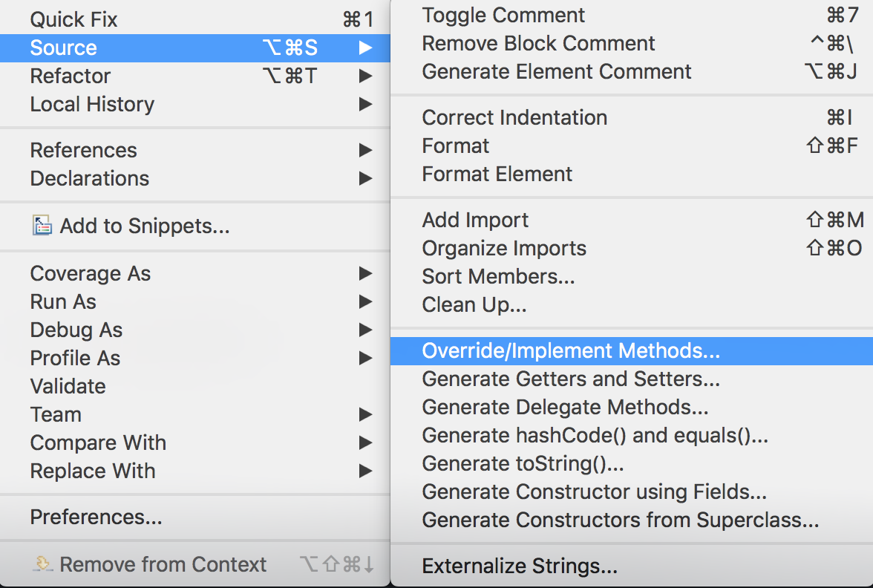
Task: Select Toggle Comment
Action: click(x=503, y=15)
